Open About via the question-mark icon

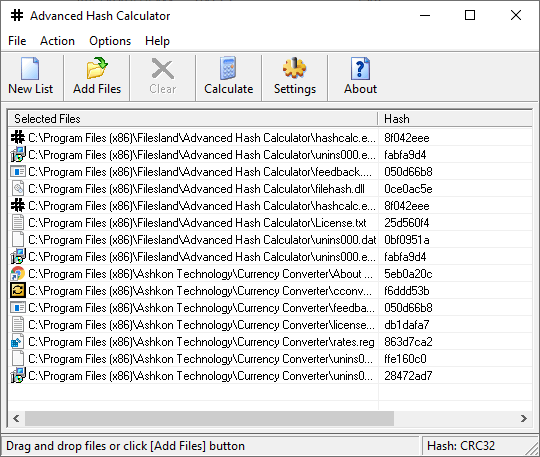[x=360, y=68]
